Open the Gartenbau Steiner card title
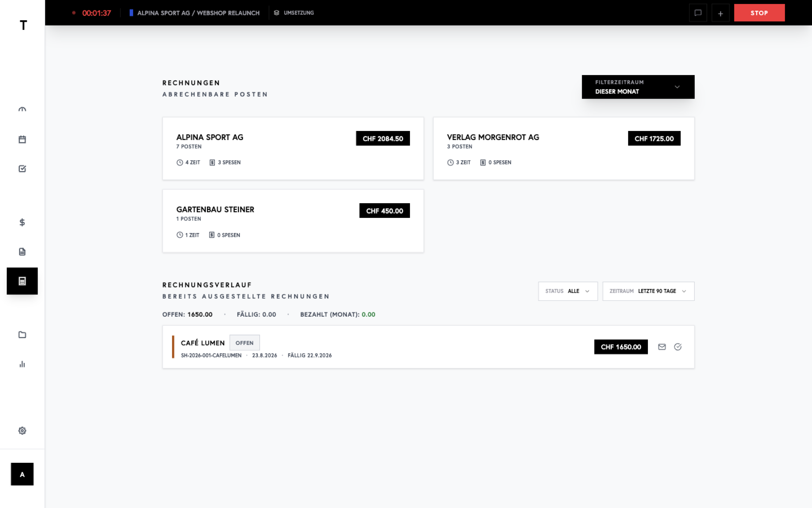Image resolution: width=812 pixels, height=508 pixels. pyautogui.click(x=215, y=210)
